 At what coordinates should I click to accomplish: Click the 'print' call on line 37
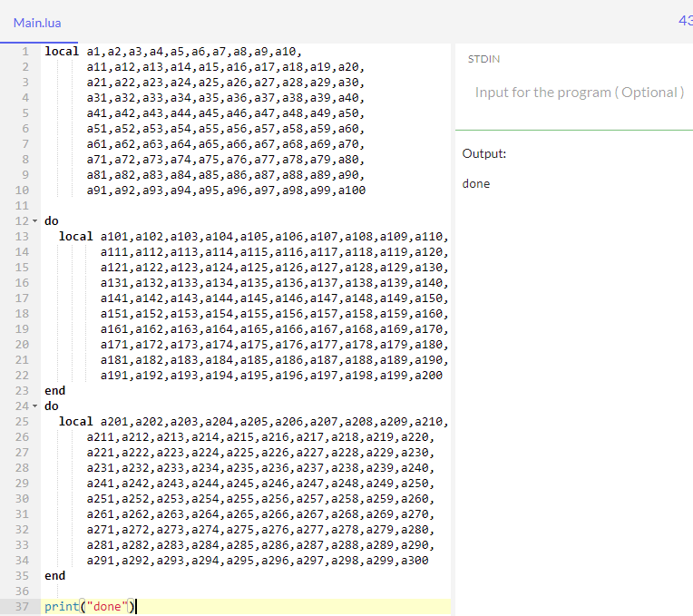coord(62,607)
